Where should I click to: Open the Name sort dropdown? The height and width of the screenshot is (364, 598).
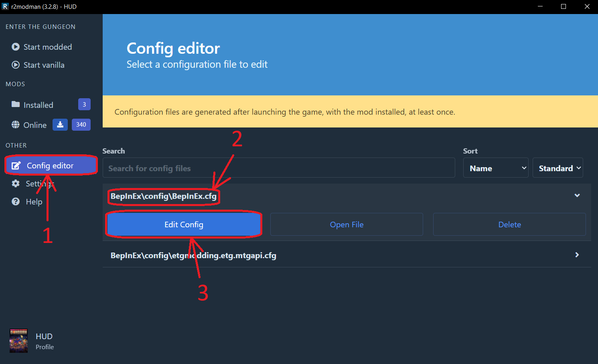[x=496, y=168]
